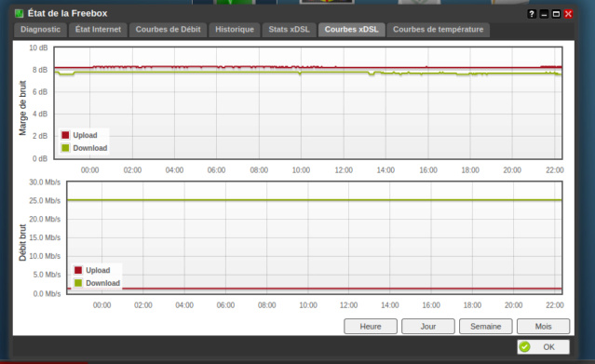Switch graphs to the Semaine range
Viewport: 595px width, 364px height.
click(x=486, y=327)
